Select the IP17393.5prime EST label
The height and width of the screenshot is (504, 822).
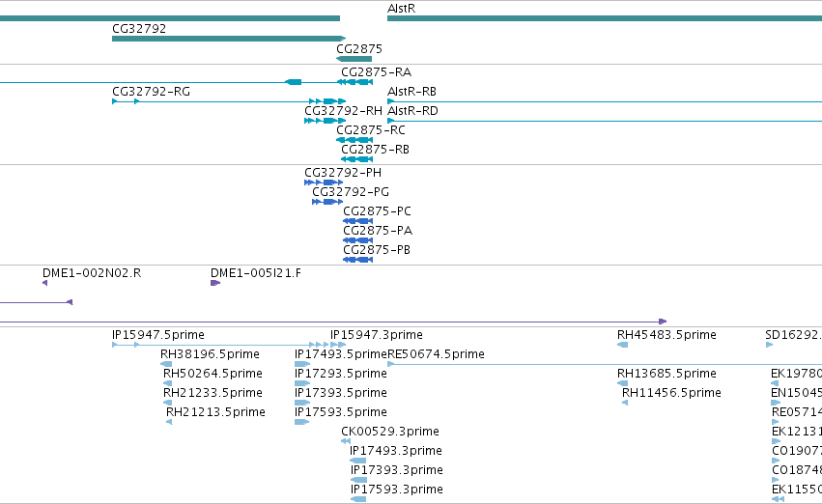pyautogui.click(x=341, y=394)
